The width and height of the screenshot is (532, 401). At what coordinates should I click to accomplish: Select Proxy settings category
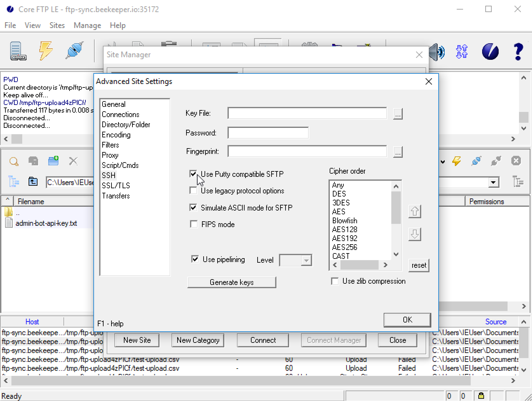point(110,155)
